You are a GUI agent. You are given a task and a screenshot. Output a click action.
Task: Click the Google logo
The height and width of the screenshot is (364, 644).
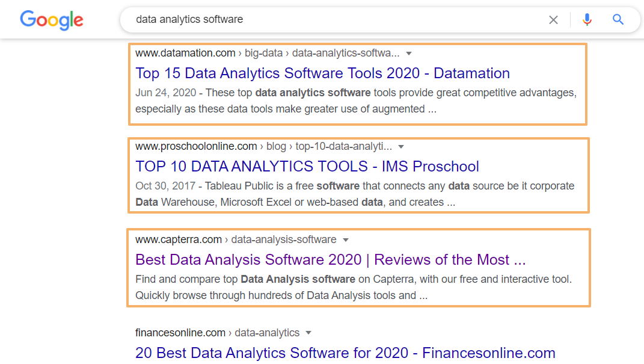click(52, 20)
